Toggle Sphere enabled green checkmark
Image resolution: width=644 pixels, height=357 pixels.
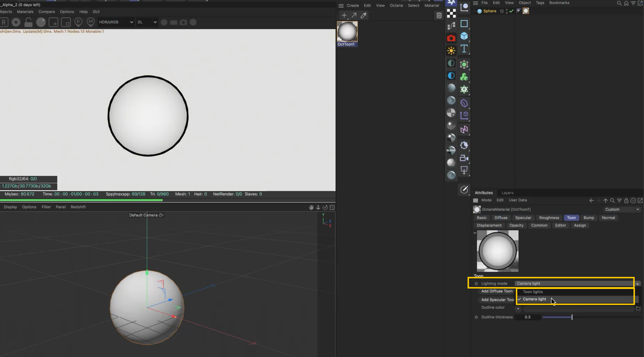511,11
